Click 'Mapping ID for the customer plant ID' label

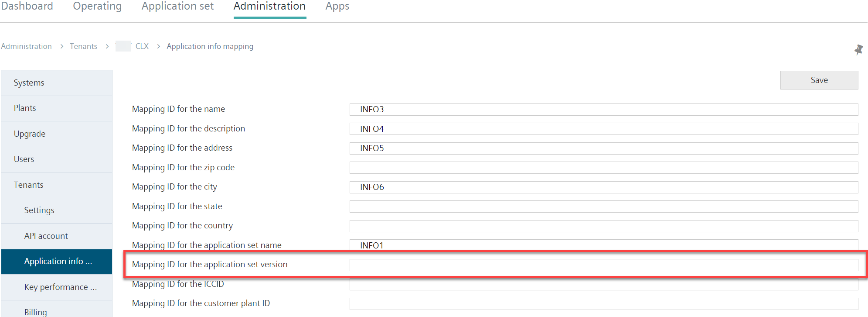pos(201,303)
